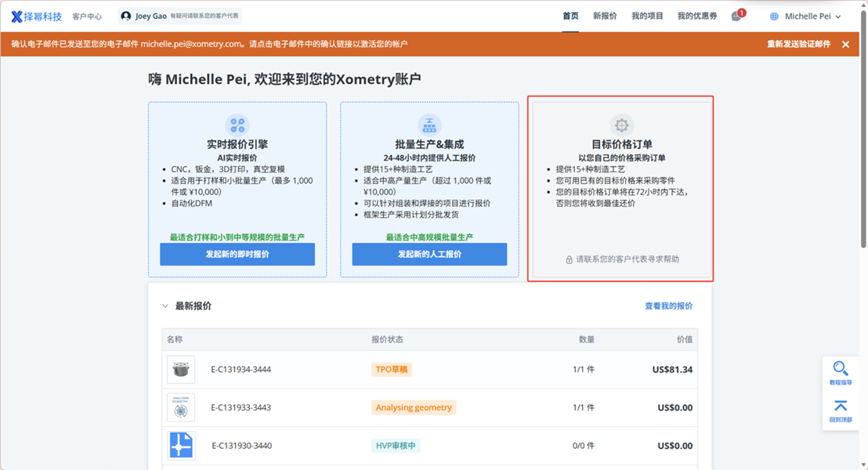Click the 择幂科技 logo in the header

pyautogui.click(x=37, y=16)
